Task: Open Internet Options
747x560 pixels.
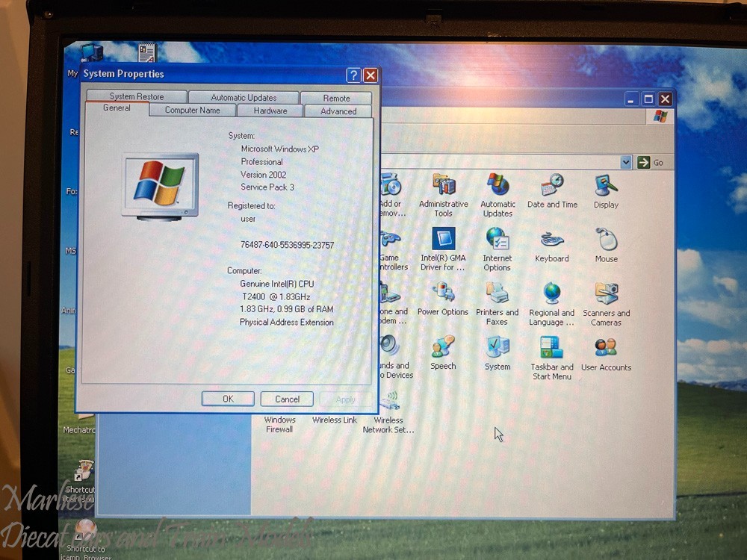Action: 497,249
